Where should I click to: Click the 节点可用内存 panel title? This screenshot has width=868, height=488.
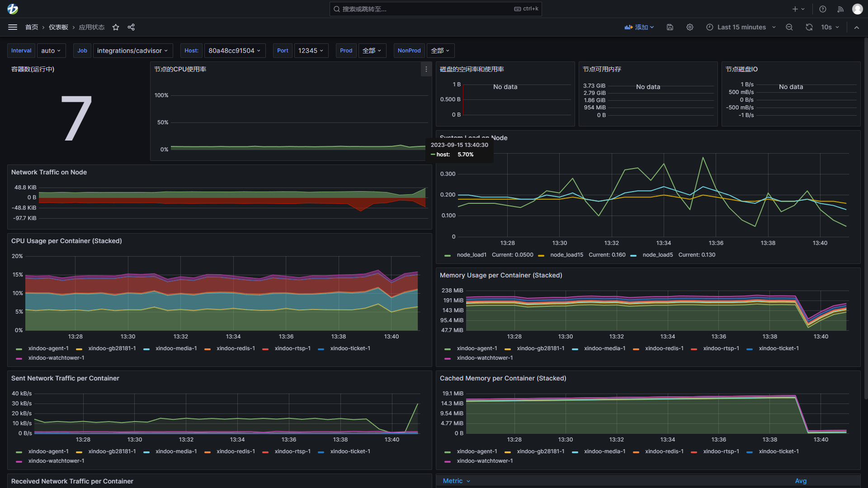tap(602, 69)
